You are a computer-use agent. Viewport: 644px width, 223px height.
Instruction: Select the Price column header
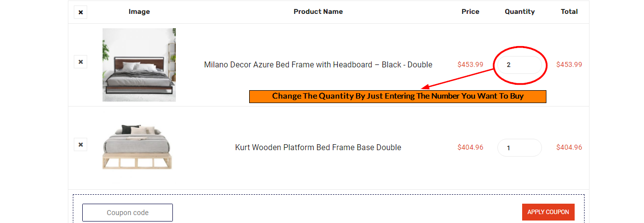470,11
